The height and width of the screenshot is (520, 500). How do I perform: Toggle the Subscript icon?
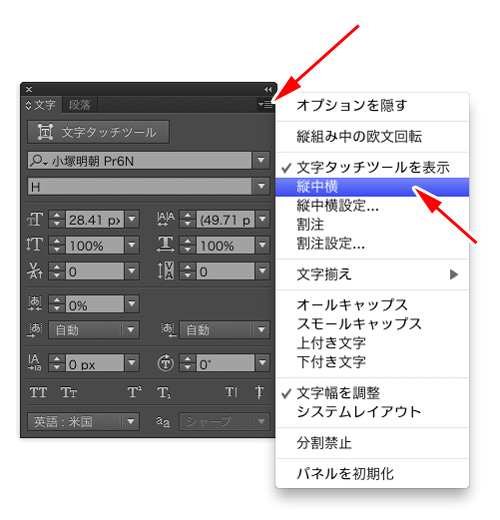coord(164,393)
